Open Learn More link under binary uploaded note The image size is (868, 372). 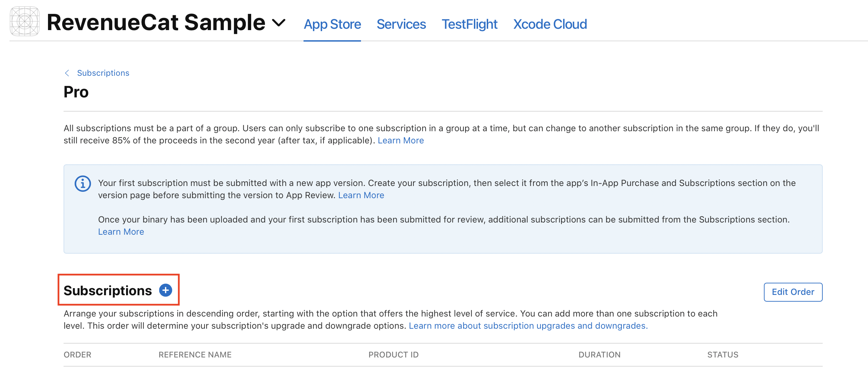click(121, 232)
